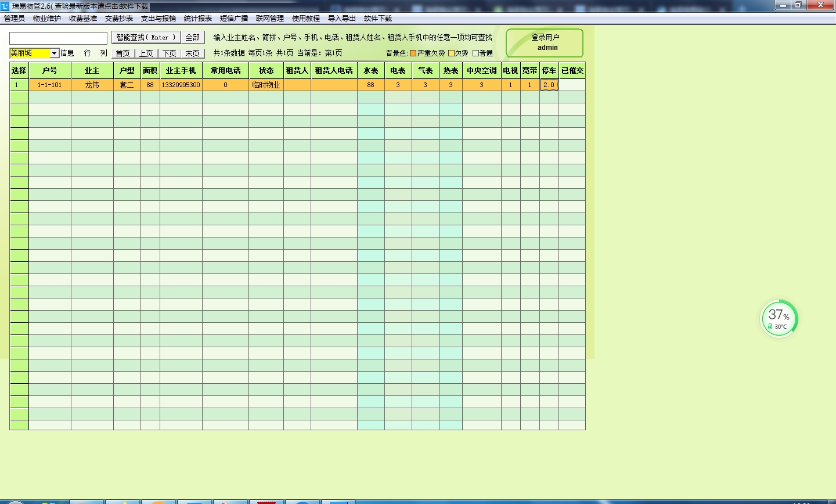Go to 首页 first page

pos(123,53)
